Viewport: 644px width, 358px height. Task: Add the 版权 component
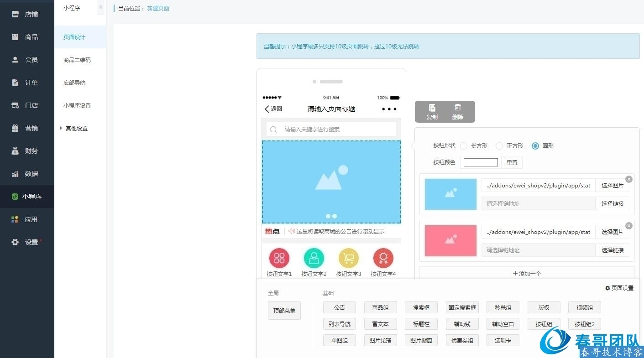[544, 307]
